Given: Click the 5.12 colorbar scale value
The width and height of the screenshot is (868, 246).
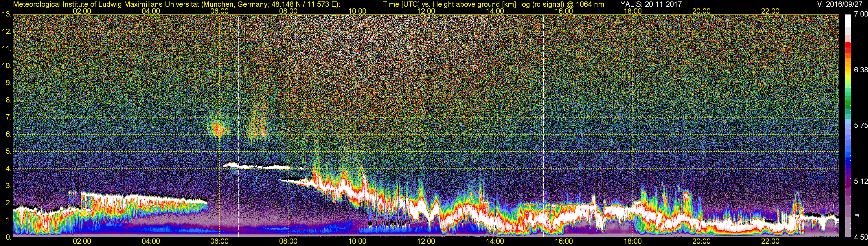Looking at the screenshot, I should click(x=860, y=181).
